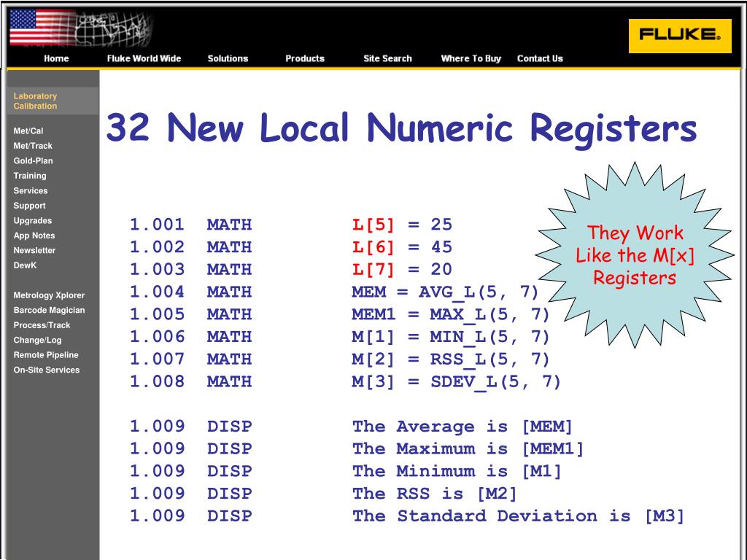Open Contact Us page
The height and width of the screenshot is (560, 747).
(x=540, y=58)
